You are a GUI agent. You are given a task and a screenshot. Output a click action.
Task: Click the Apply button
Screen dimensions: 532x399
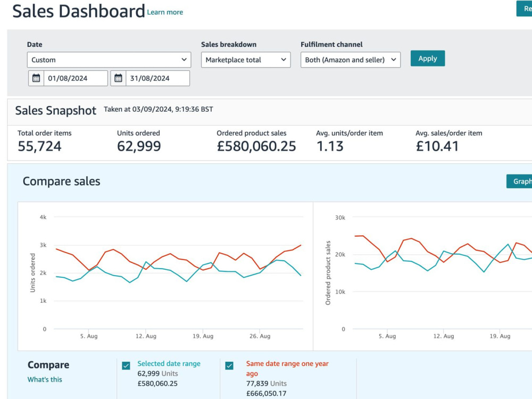[x=428, y=59]
